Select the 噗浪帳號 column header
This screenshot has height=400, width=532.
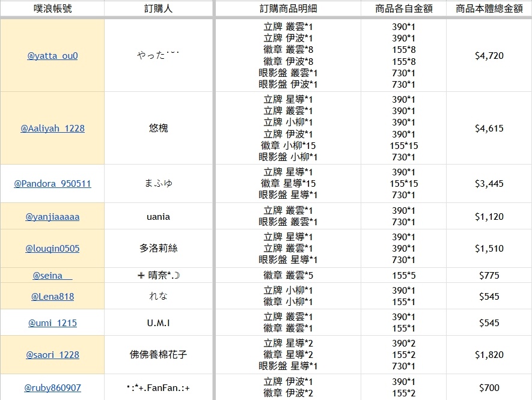pos(52,8)
